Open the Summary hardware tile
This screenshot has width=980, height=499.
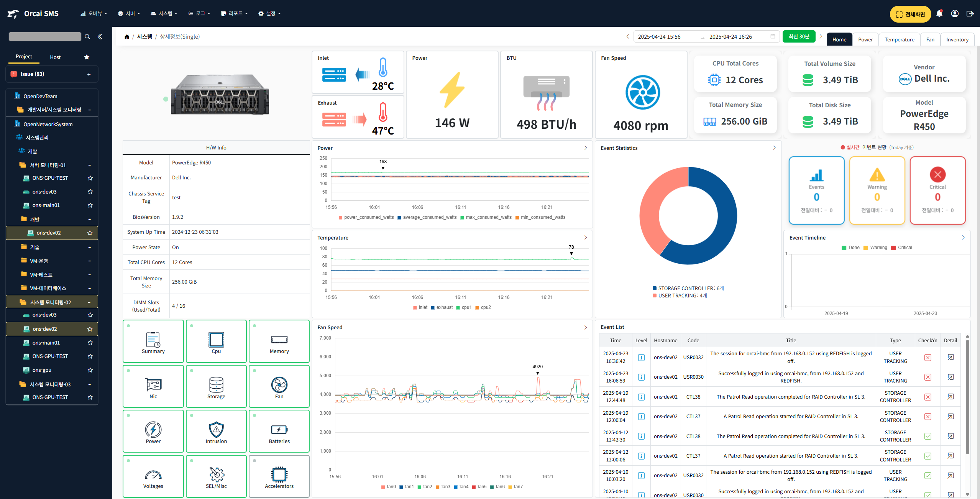point(153,341)
